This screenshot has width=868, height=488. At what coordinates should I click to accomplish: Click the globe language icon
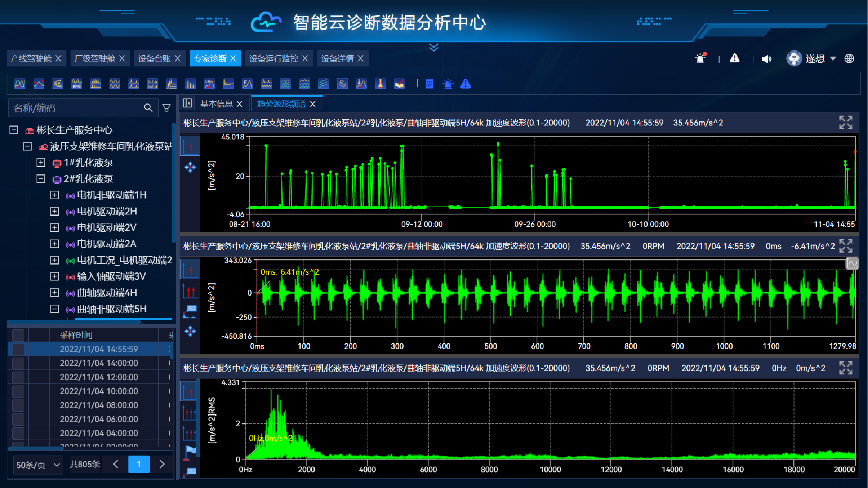[849, 59]
